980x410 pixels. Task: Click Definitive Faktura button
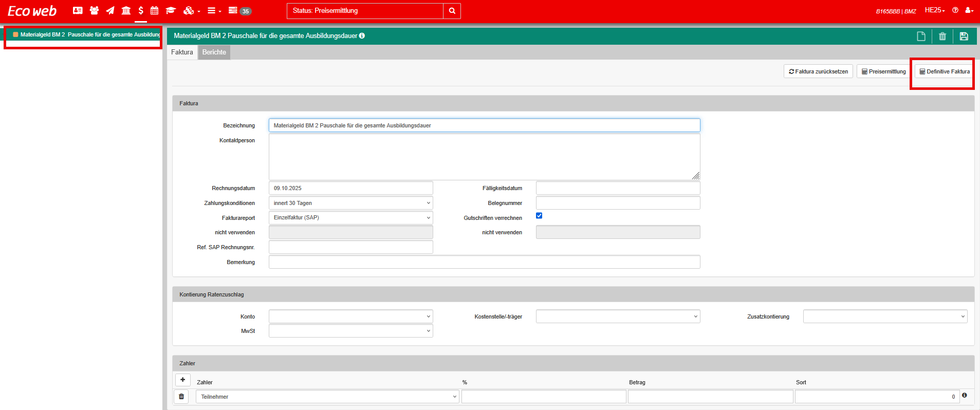pyautogui.click(x=944, y=71)
